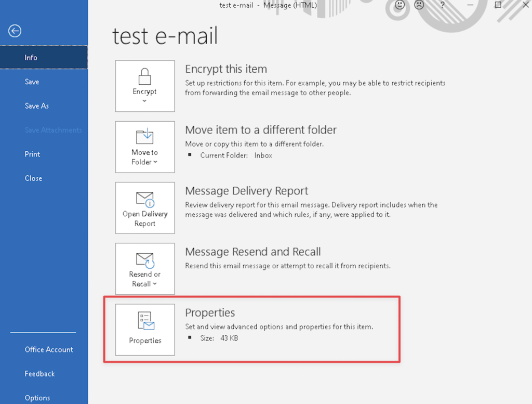Image resolution: width=532 pixels, height=404 pixels.
Task: Click Save in the left pane
Action: coord(32,82)
